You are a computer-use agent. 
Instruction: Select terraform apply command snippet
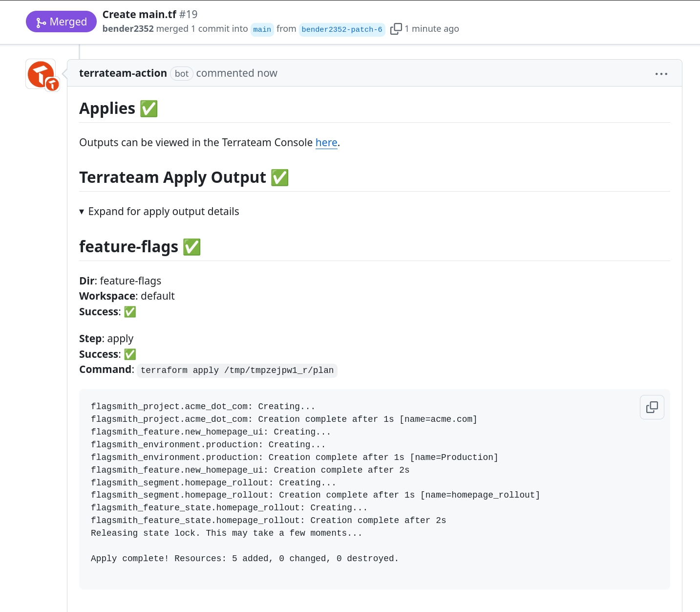tap(237, 370)
